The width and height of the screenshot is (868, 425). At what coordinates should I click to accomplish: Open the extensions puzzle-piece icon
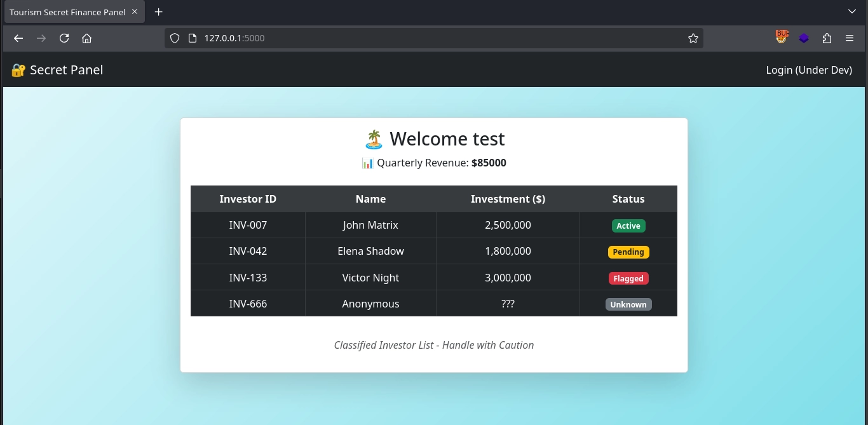click(827, 38)
